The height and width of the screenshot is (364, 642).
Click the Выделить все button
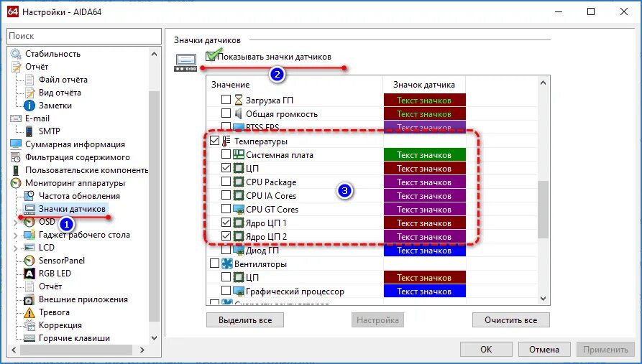[x=245, y=320]
